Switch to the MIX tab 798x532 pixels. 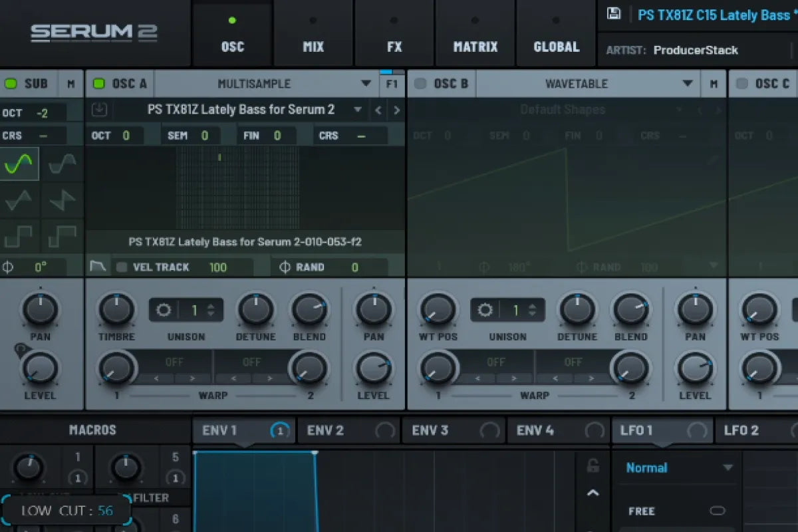pyautogui.click(x=313, y=35)
